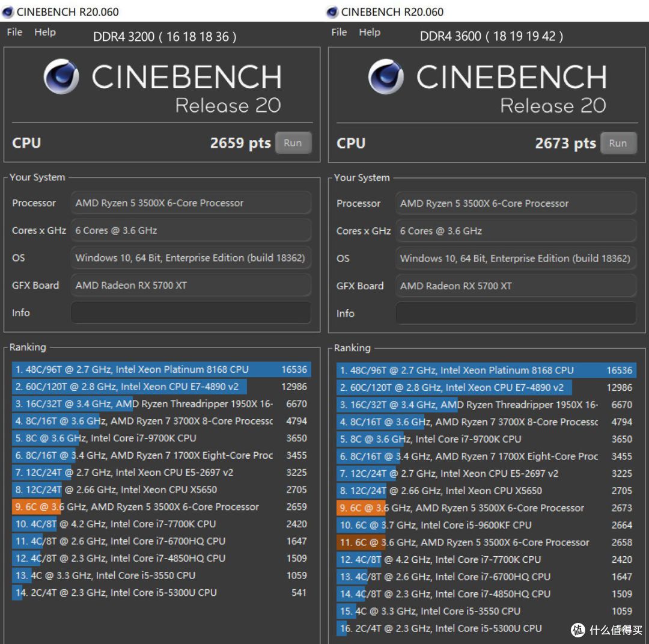Select Threadripper 1950X ranking row in left window
649x644 pixels.
pos(162,404)
